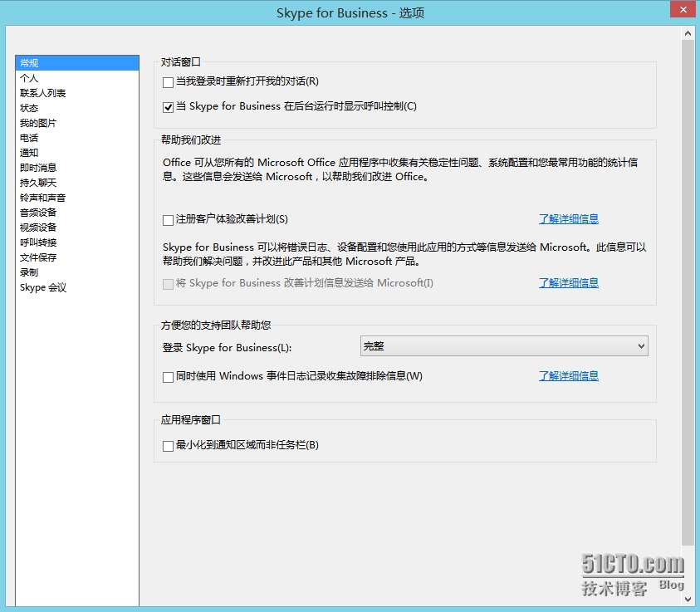Click the vertical scrollbar thumb
The width and height of the screenshot is (700, 612).
[688, 292]
